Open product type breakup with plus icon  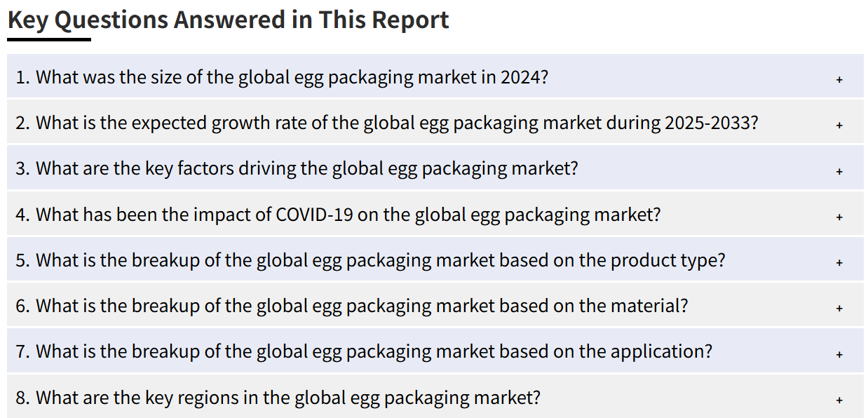pos(839,263)
